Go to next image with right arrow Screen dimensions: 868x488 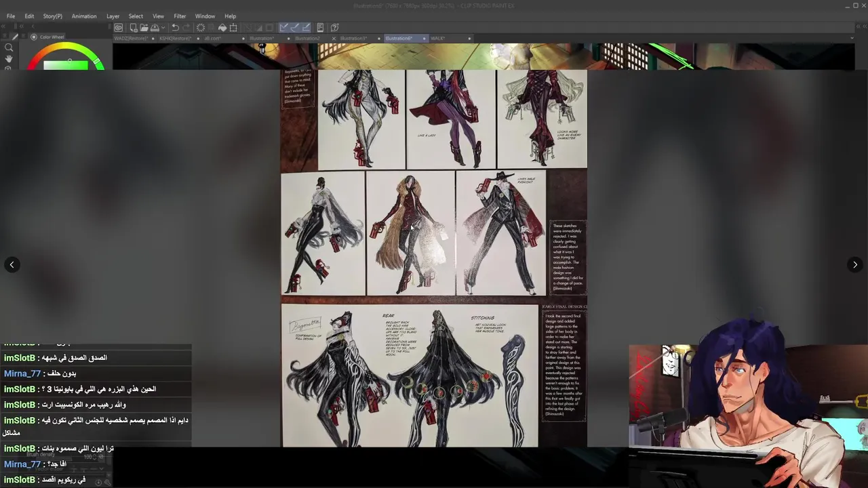point(855,264)
